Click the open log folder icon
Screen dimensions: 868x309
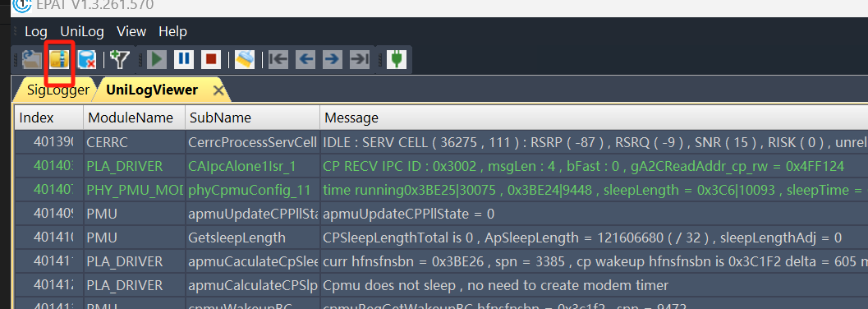pyautogui.click(x=32, y=59)
